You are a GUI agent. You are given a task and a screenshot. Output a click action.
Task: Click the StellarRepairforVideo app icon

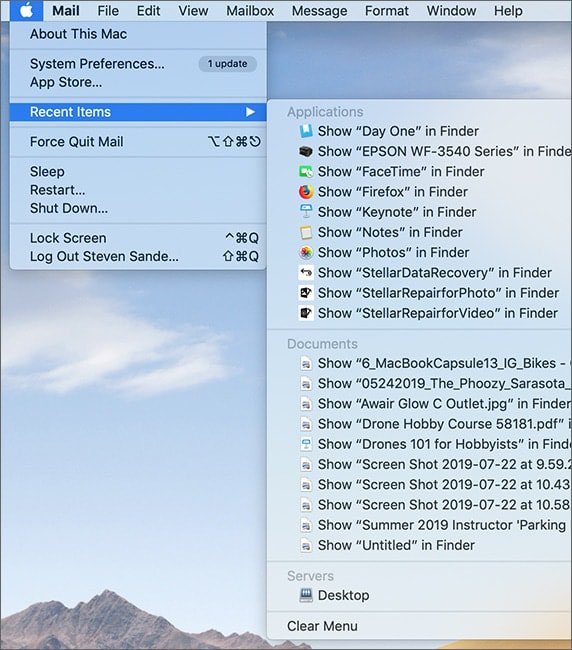(306, 313)
